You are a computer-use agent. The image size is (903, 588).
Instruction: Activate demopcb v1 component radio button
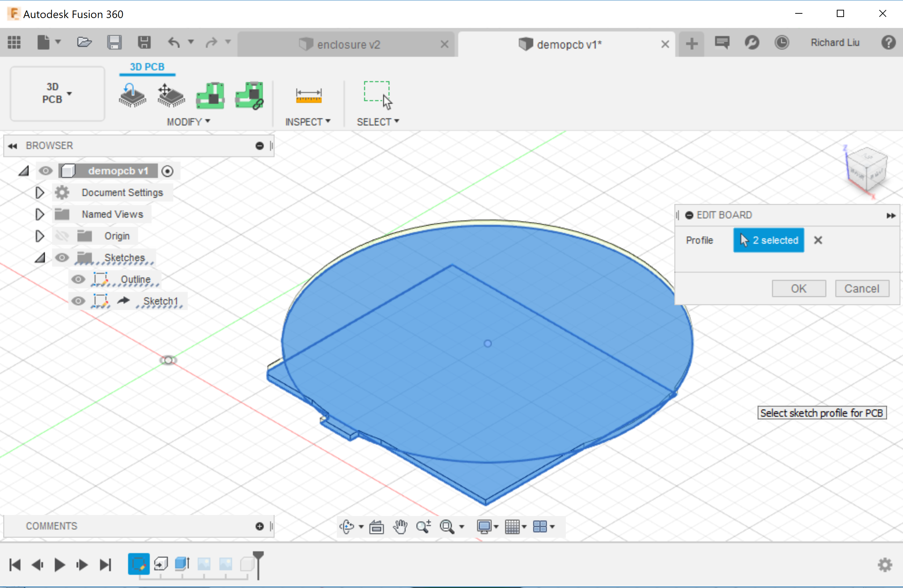click(x=167, y=171)
